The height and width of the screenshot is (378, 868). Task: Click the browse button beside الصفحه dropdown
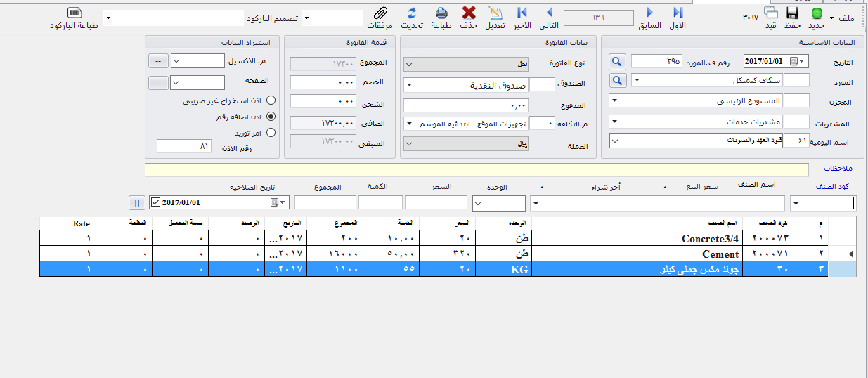coord(158,82)
